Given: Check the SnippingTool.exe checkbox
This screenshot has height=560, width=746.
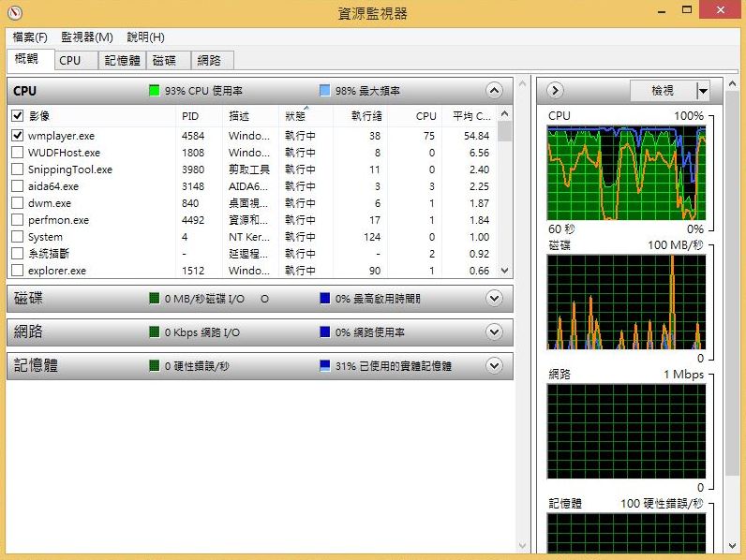Looking at the screenshot, I should pos(18,169).
